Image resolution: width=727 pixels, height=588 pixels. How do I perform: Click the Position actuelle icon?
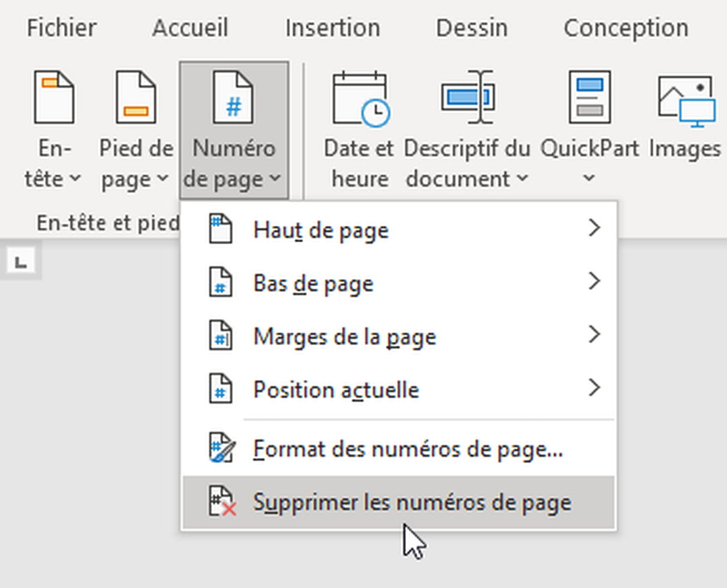[x=221, y=388]
